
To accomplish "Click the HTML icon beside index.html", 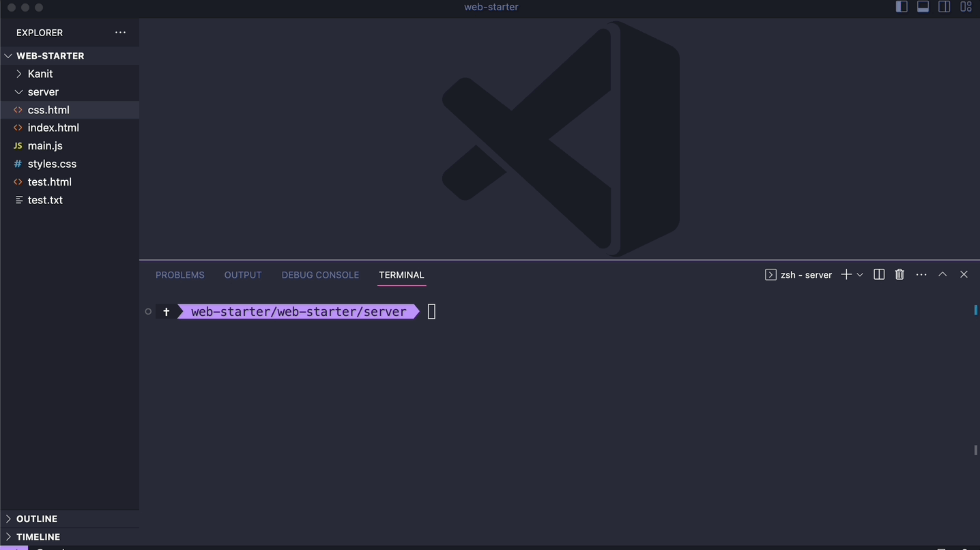I will (18, 128).
